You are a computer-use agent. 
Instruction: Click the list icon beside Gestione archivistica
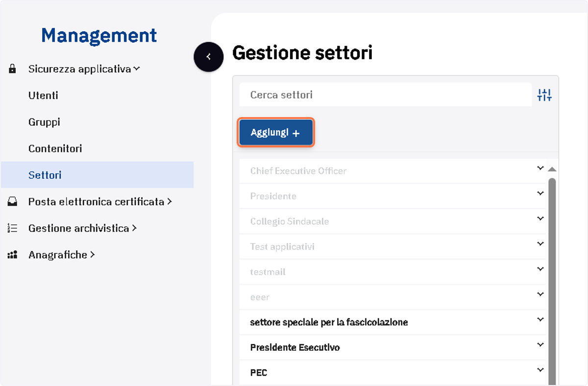tap(13, 228)
